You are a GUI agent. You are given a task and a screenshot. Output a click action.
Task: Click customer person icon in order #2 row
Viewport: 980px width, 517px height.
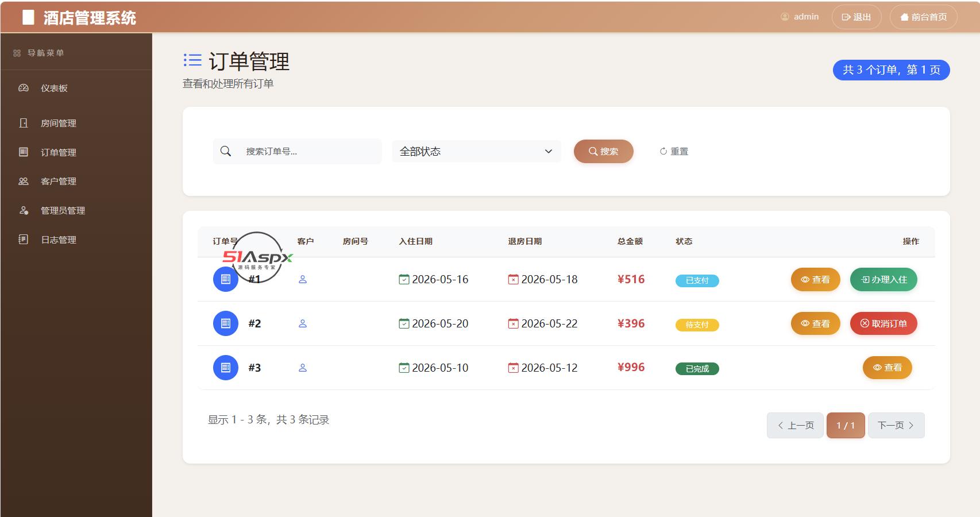(x=303, y=323)
